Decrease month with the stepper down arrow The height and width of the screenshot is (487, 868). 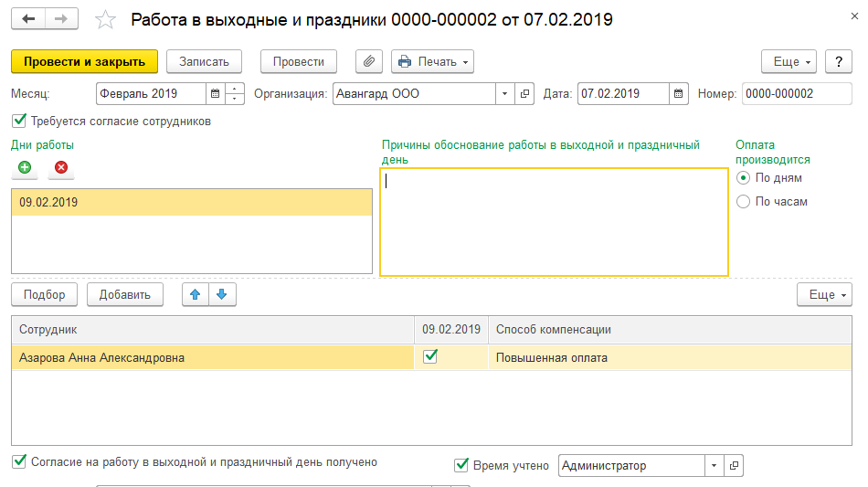[235, 99]
